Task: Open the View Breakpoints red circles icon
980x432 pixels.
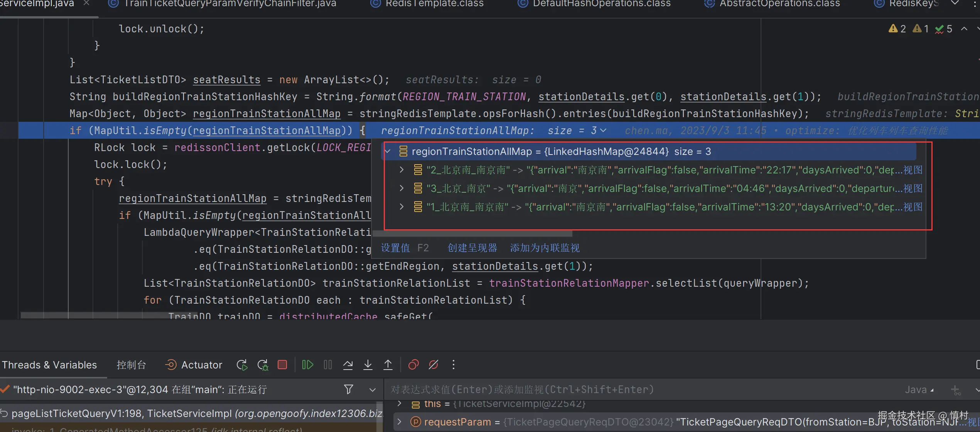Action: pos(413,365)
